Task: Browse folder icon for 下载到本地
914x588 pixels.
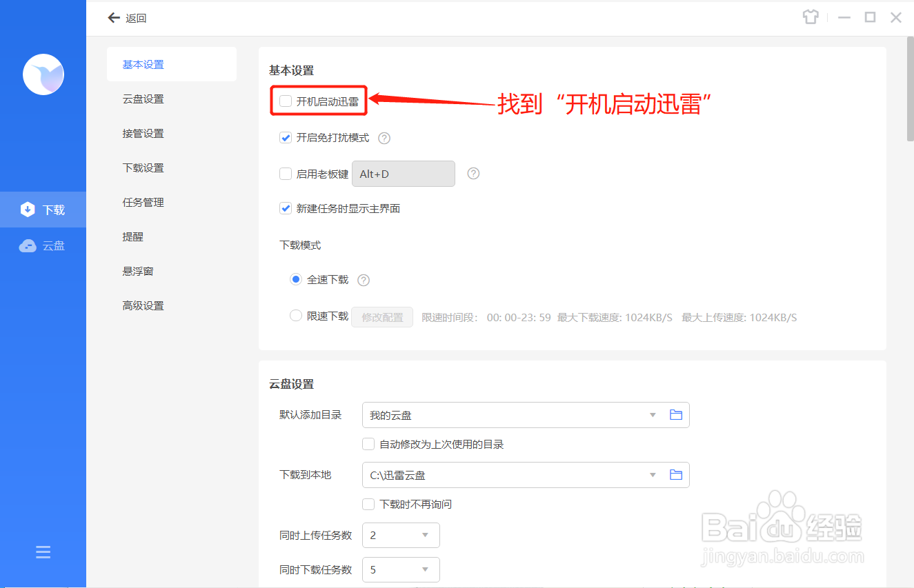Action: 676,475
